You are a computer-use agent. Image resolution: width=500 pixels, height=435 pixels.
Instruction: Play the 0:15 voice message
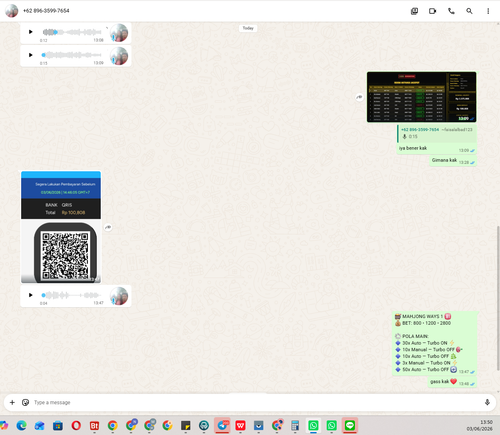click(x=31, y=55)
